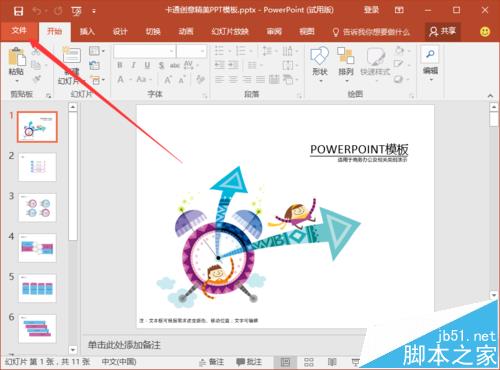500x370 pixels.
Task: Click the Start From Beginning slideshow icon
Action: pos(77,11)
